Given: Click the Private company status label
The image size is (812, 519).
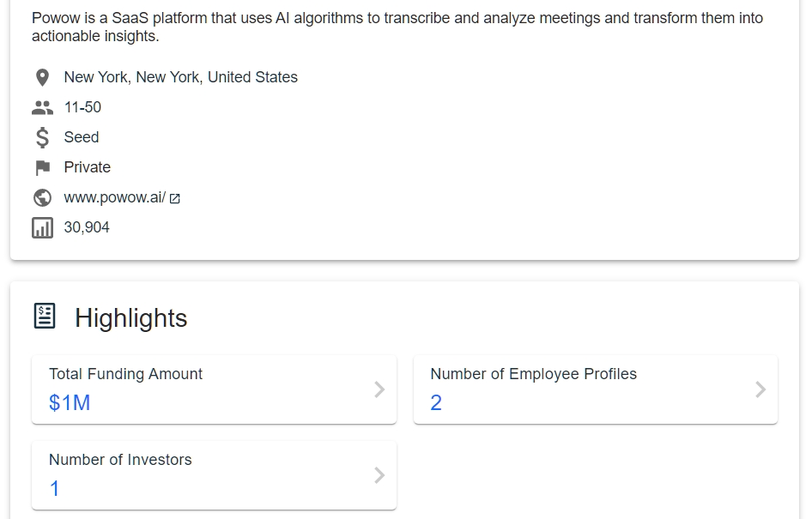Looking at the screenshot, I should [x=87, y=167].
